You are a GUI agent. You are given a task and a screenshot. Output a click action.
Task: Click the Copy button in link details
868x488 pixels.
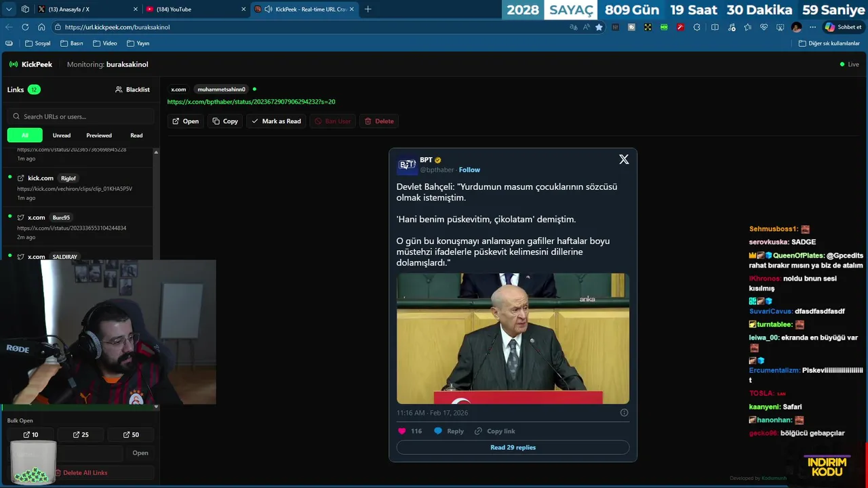[x=225, y=121]
